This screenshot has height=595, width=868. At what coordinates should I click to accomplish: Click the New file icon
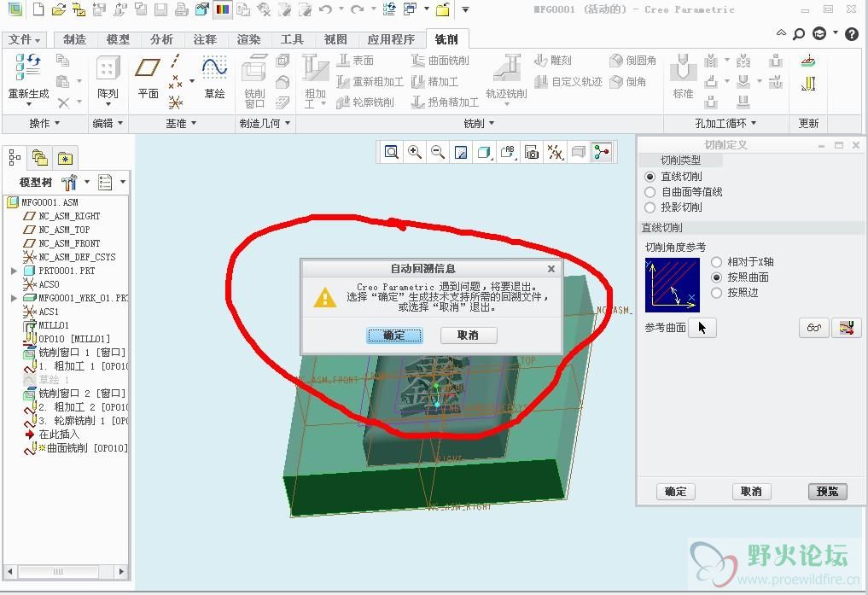pyautogui.click(x=38, y=9)
